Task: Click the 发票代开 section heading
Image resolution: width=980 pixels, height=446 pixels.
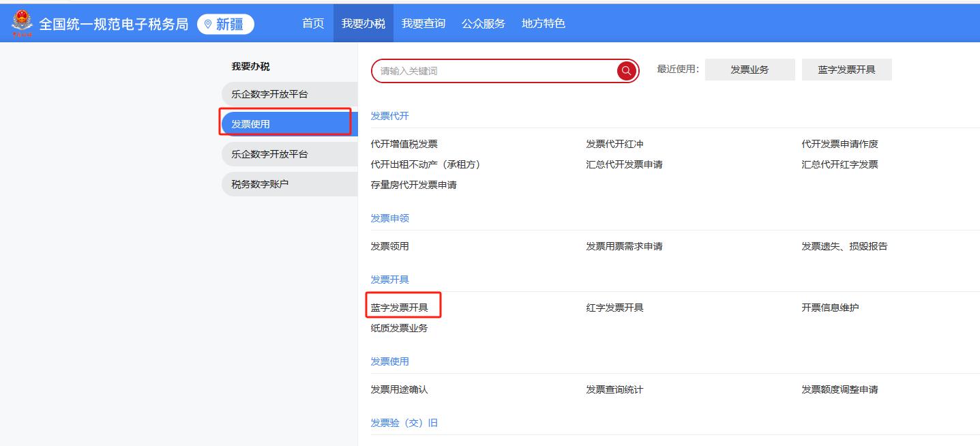Action: (389, 116)
